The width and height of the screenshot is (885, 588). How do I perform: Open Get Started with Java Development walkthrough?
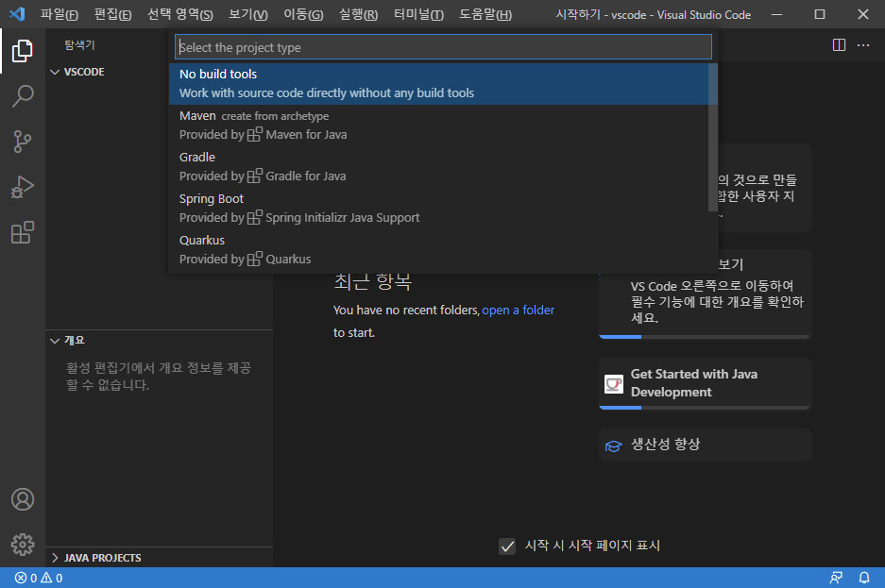[x=705, y=383]
